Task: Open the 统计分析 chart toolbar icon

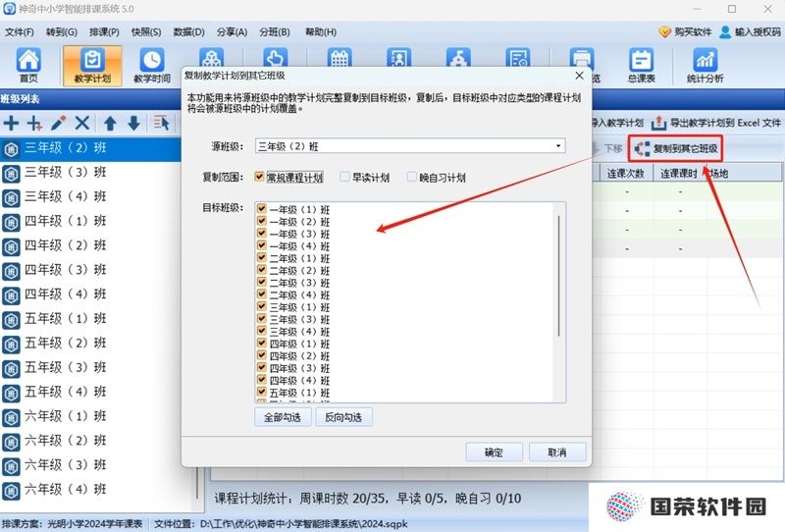Action: coord(705,66)
